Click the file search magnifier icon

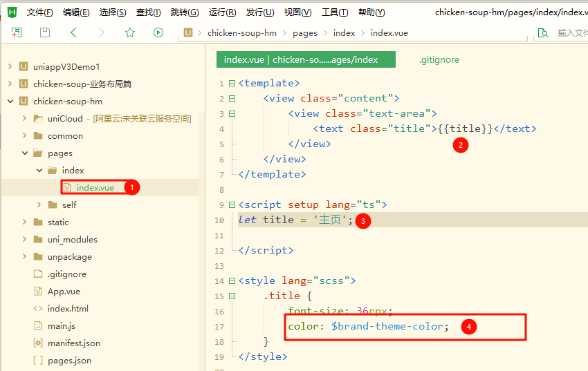pos(542,33)
